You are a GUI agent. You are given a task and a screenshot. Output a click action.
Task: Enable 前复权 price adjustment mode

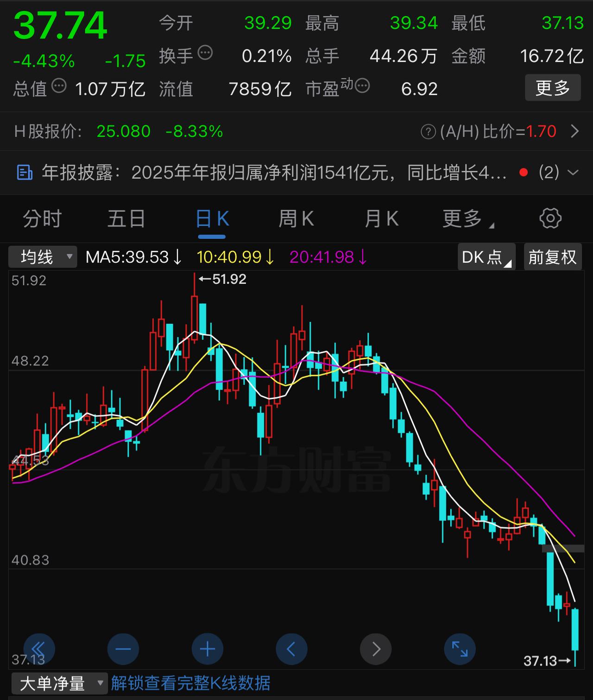point(552,257)
